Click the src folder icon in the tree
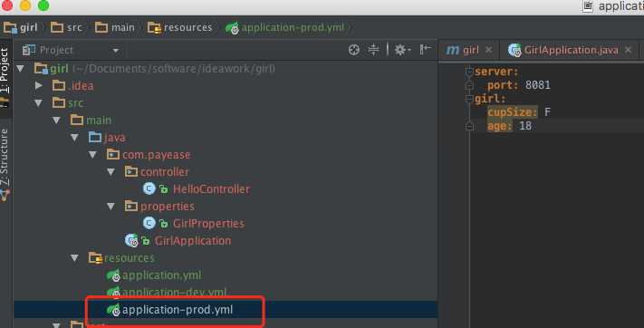The width and height of the screenshot is (644, 328). pos(59,102)
